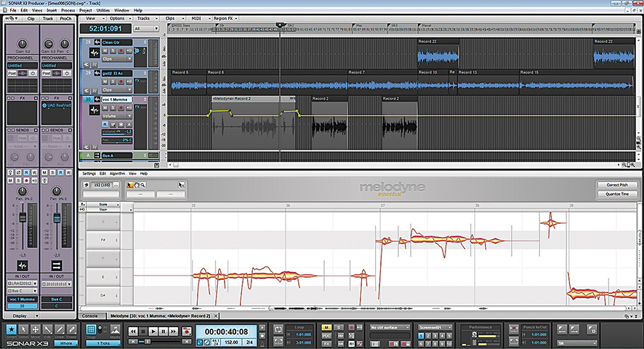The width and height of the screenshot is (644, 349).
Task: Adjust voc 1 Mumma track Volume slider
Action: point(117,132)
